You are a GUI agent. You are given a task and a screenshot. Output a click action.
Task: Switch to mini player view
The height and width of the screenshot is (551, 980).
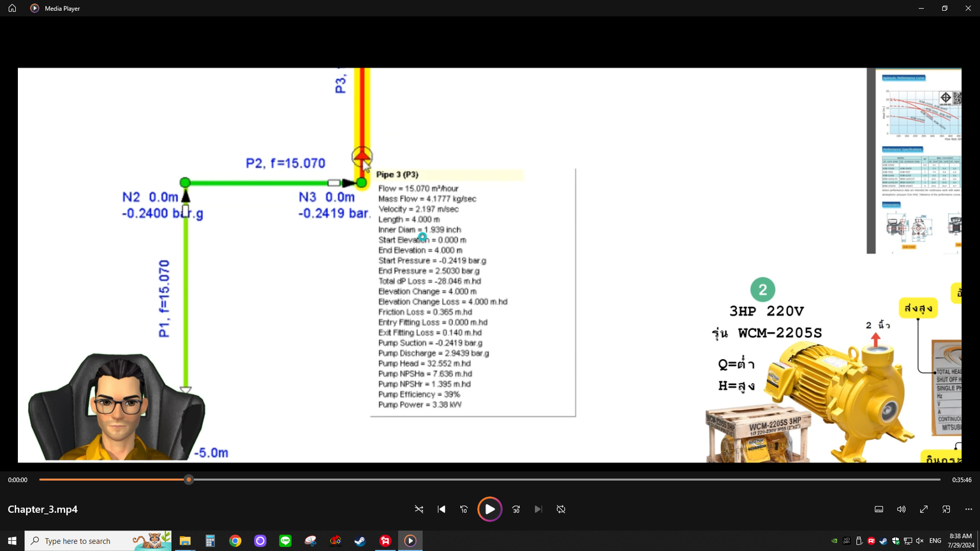946,510
